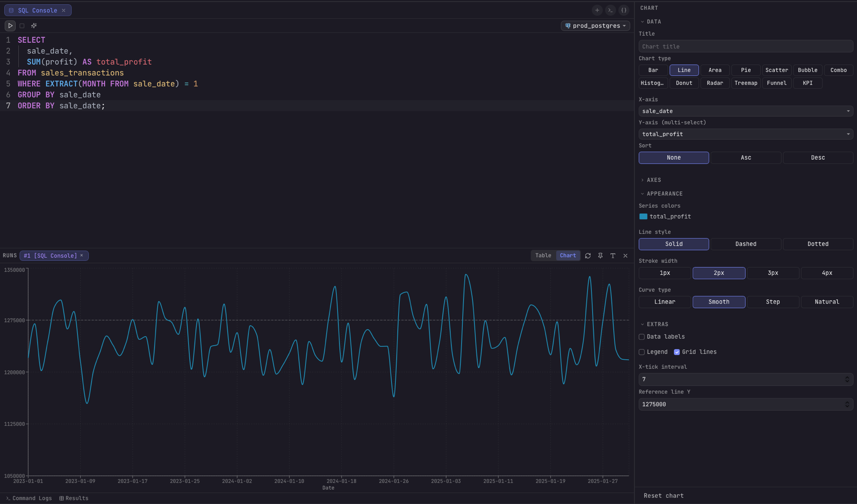Add a new tab with plus icon
The width and height of the screenshot is (857, 504).
(x=597, y=10)
